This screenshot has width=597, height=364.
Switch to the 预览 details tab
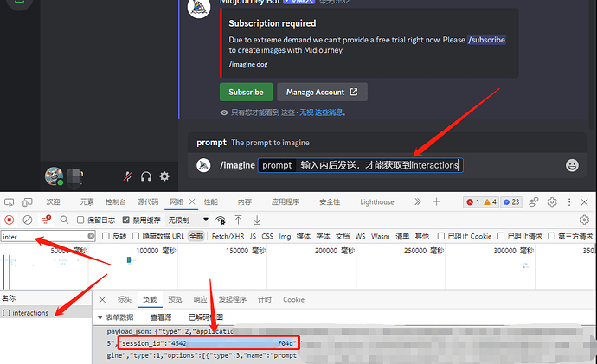tap(175, 299)
